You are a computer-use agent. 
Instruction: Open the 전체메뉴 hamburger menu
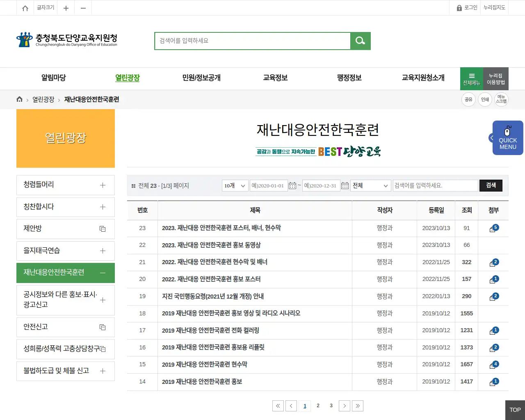[472, 78]
